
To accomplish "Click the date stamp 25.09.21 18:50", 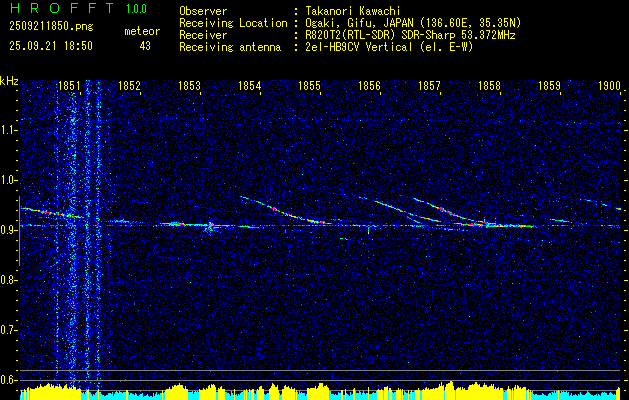I will pyautogui.click(x=51, y=46).
